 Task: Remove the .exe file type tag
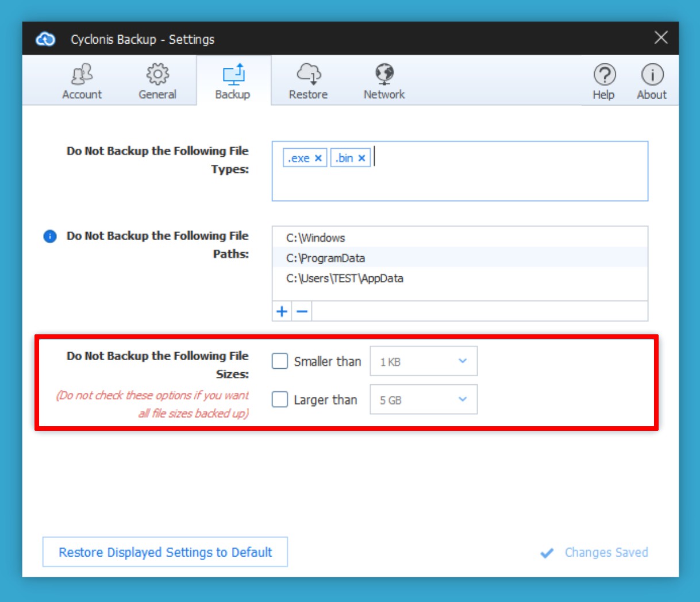(x=318, y=158)
